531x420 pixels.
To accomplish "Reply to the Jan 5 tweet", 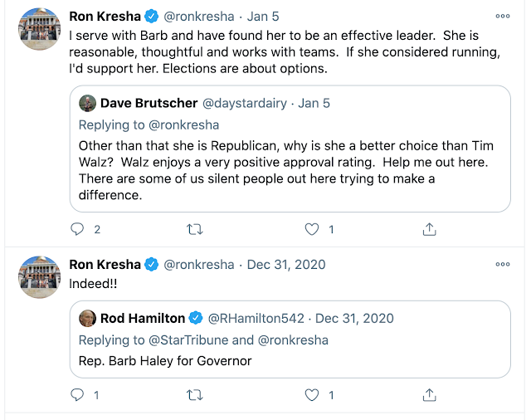I will pos(79,228).
